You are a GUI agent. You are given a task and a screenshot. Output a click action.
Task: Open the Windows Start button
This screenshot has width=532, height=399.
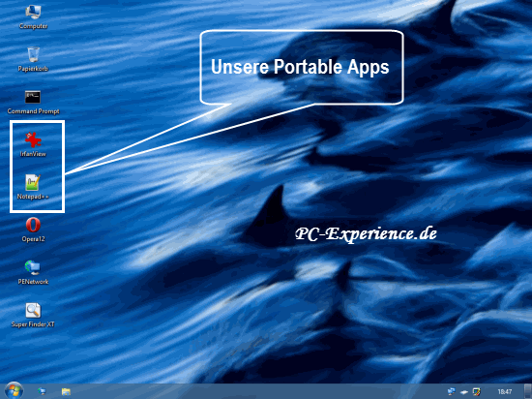[14, 390]
